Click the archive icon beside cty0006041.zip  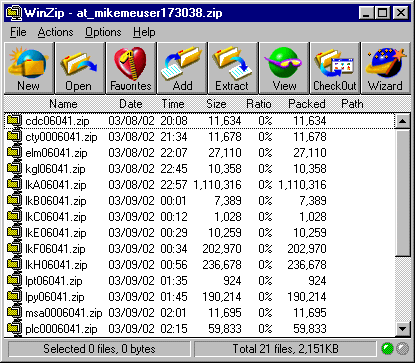[x=14, y=136]
